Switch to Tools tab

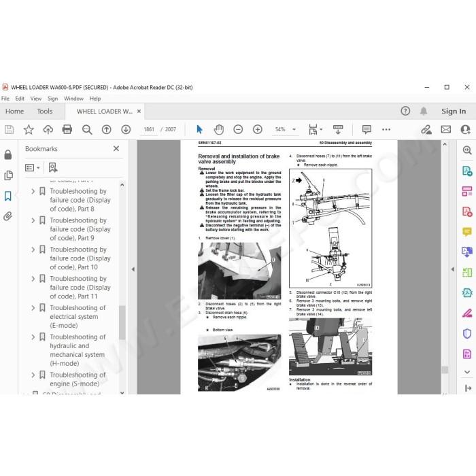tap(45, 112)
